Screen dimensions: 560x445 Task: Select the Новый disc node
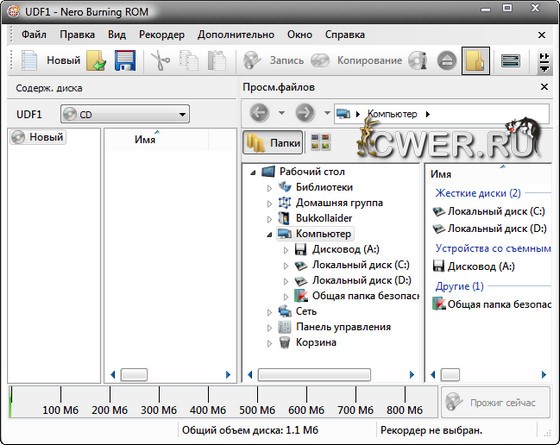coord(38,137)
